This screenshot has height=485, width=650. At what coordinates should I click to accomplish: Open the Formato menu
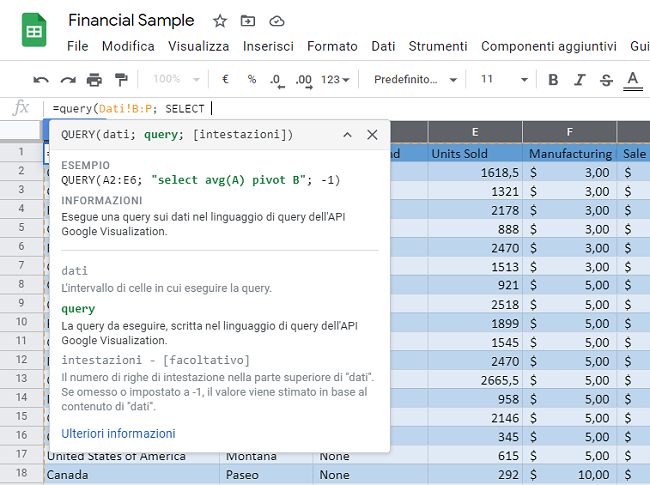click(x=332, y=46)
